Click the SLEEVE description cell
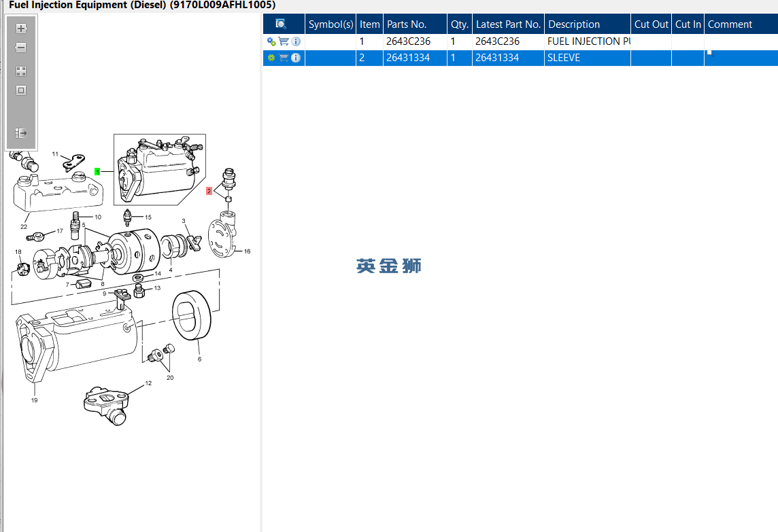This screenshot has height=532, width=778. (588, 58)
